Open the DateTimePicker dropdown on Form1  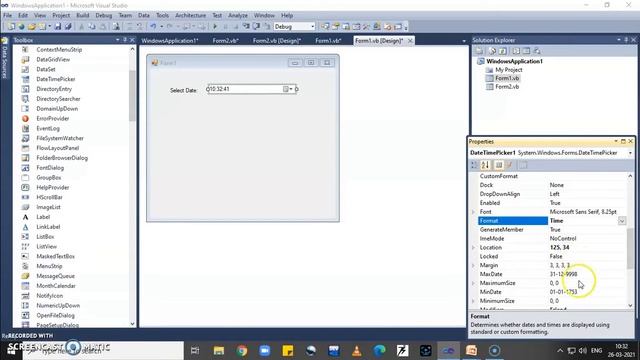[288, 89]
